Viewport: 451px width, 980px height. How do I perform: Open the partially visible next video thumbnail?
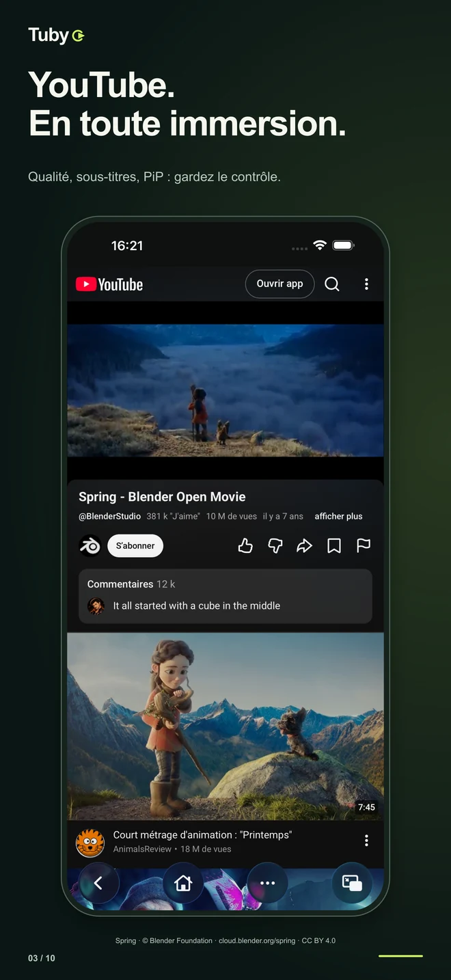225,889
